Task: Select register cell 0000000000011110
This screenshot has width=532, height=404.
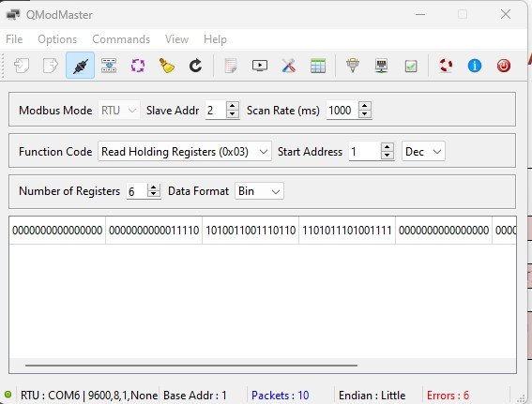Action: click(x=154, y=231)
